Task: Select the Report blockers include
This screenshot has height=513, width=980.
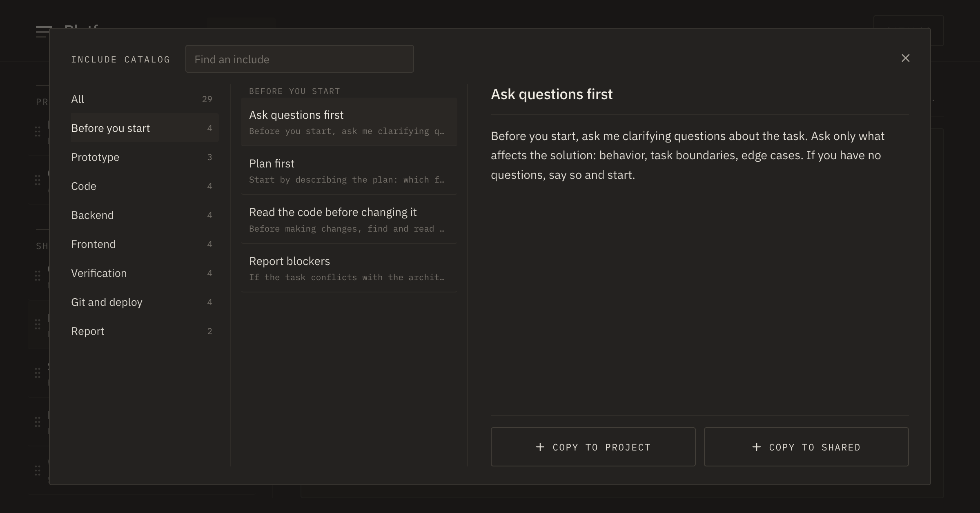Action: pyautogui.click(x=349, y=268)
